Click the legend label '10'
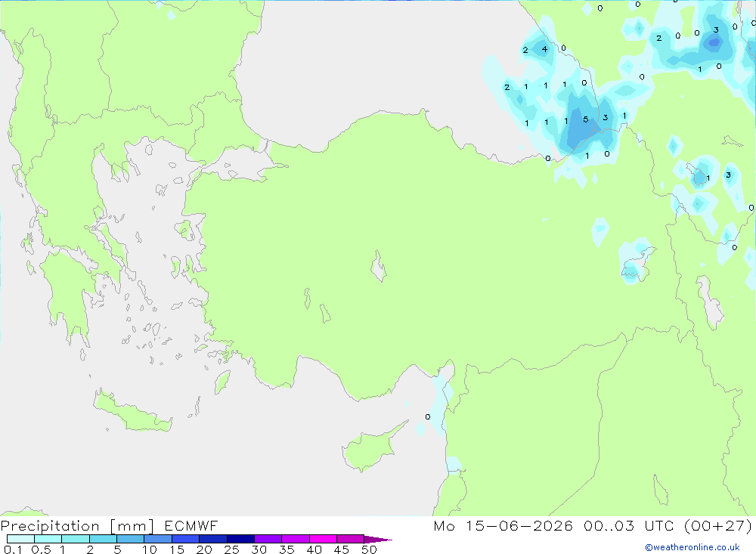This screenshot has width=756, height=554. click(x=150, y=549)
